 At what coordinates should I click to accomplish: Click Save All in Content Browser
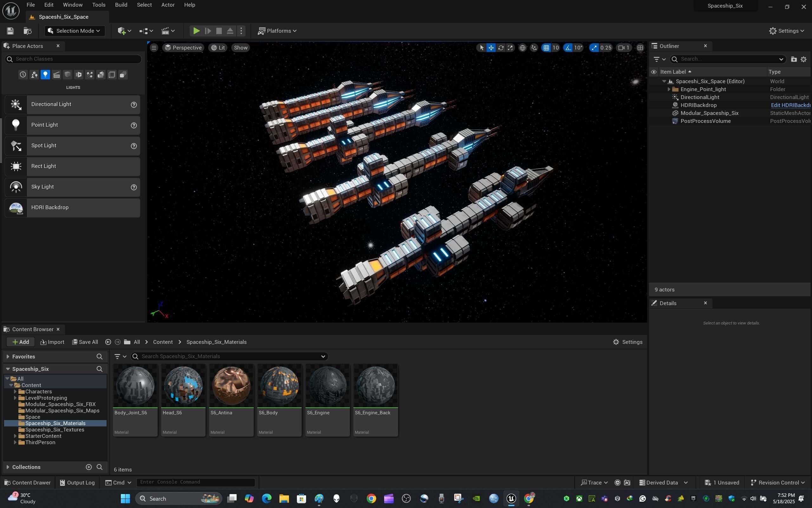pos(85,342)
